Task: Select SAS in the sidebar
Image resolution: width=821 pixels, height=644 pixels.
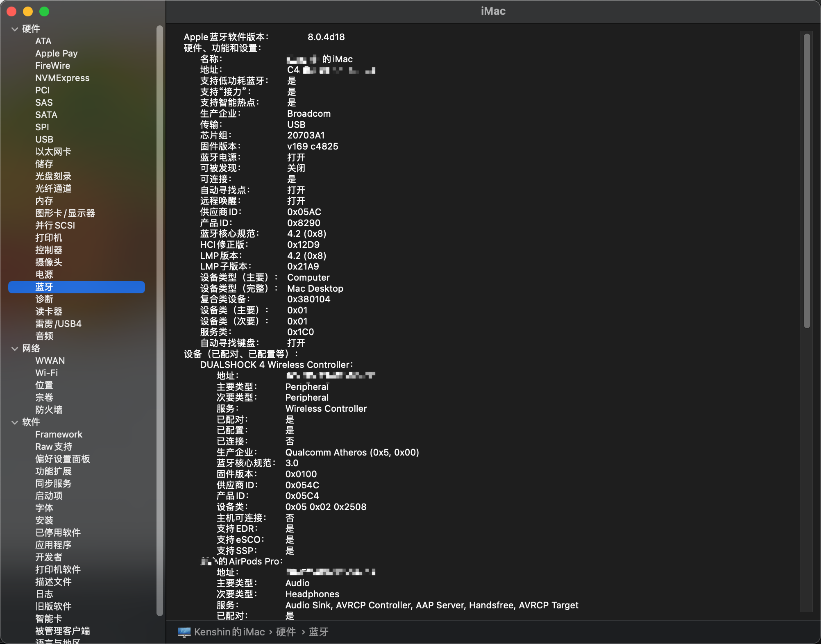Action: 44,102
